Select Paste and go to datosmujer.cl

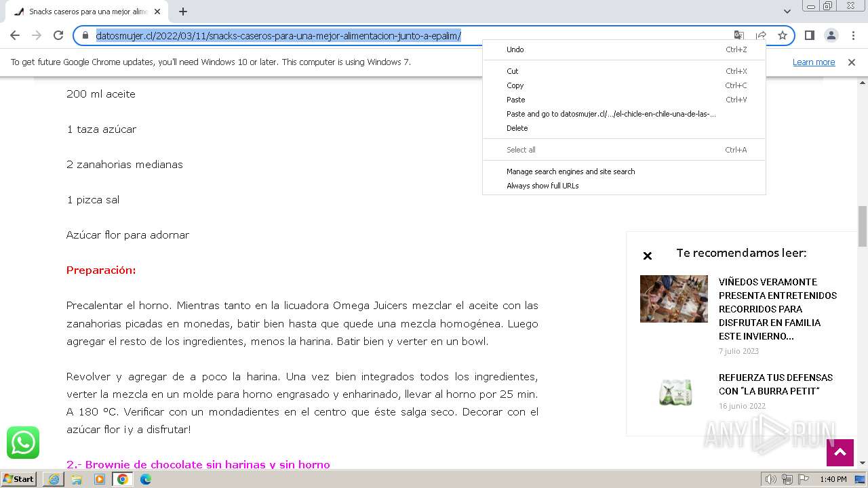coord(624,114)
